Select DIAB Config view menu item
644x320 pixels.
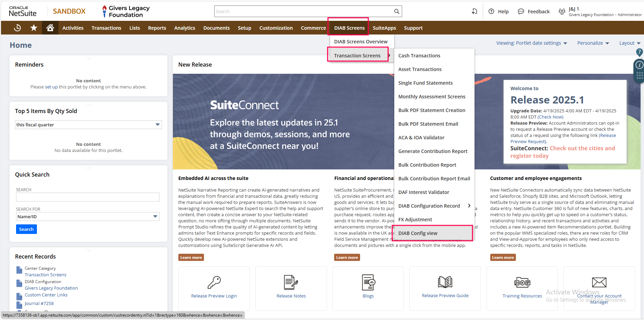coord(418,233)
